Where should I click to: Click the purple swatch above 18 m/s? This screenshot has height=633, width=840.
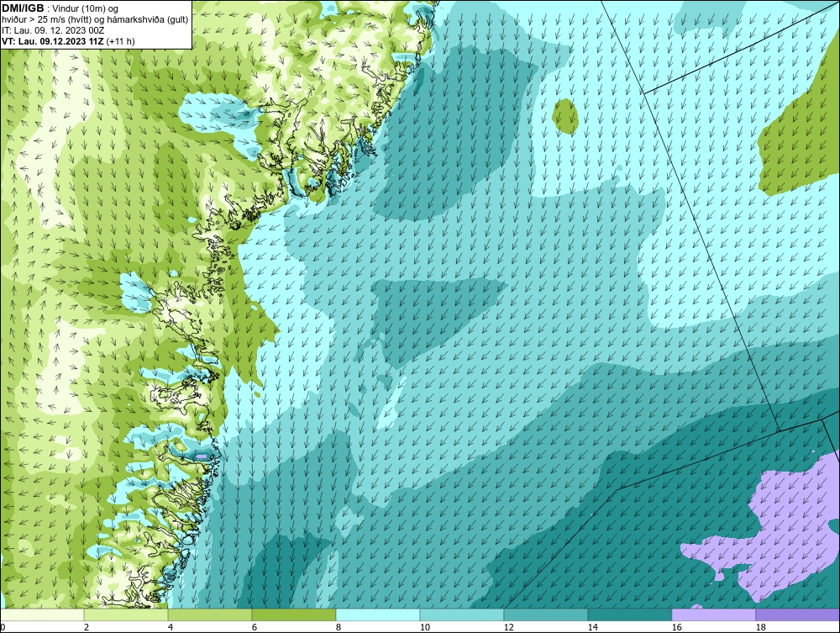coord(797,615)
